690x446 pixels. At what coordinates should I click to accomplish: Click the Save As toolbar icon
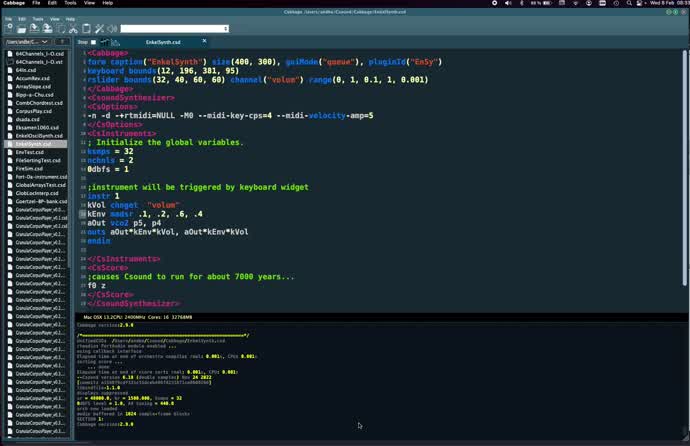point(48,29)
